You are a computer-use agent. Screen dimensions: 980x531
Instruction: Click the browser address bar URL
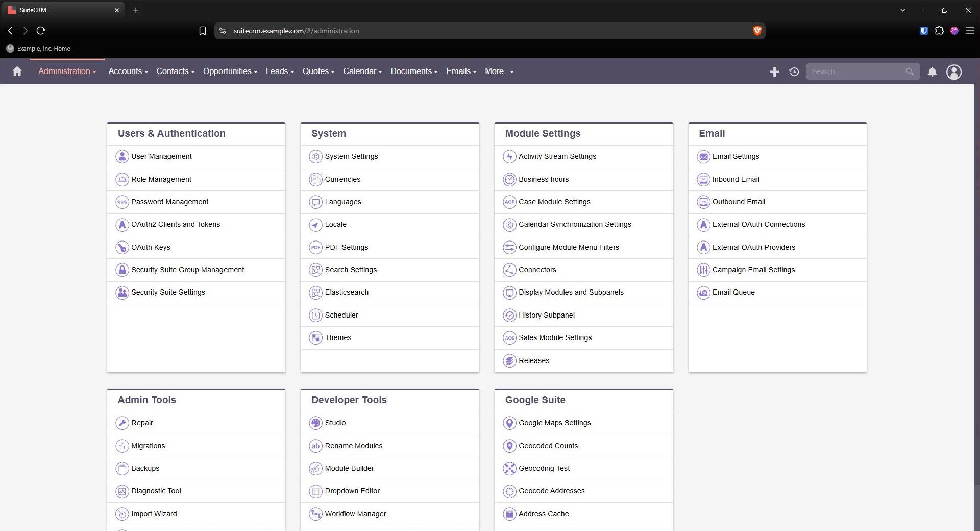pos(296,31)
